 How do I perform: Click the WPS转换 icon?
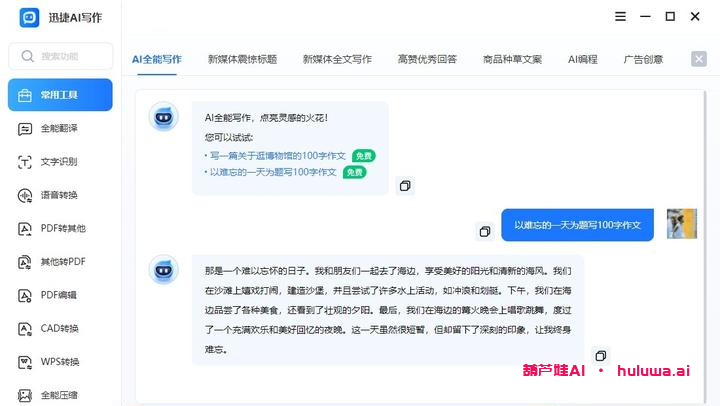pyautogui.click(x=25, y=362)
